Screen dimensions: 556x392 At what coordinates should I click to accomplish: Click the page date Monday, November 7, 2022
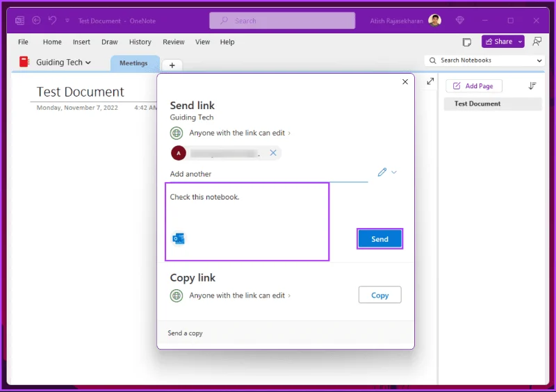[x=77, y=108]
